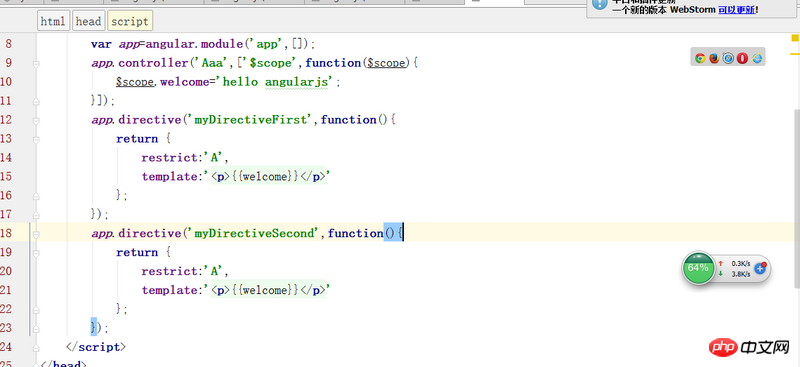
Task: Open the page in Safari browser
Action: (728, 58)
